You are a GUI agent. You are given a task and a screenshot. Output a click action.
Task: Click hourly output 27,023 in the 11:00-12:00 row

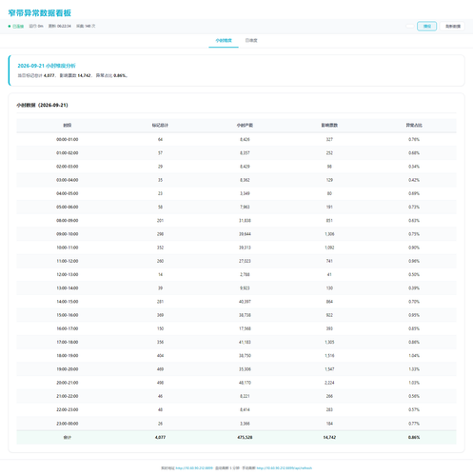click(245, 261)
